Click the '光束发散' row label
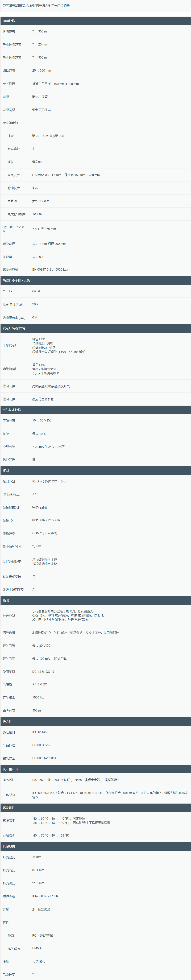This screenshot has width=191, height=980. pyautogui.click(x=14, y=175)
